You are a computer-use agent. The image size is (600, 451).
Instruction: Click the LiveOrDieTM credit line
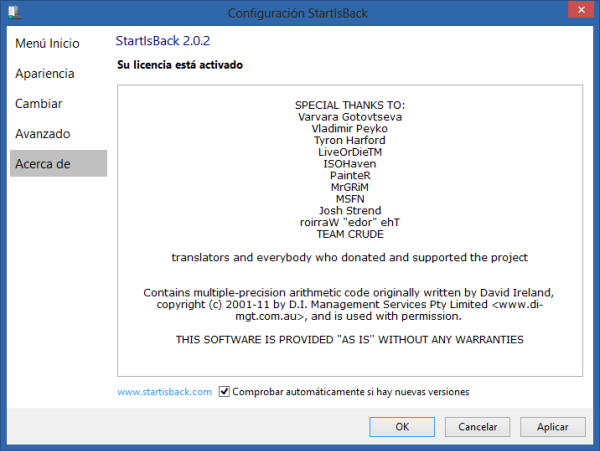[350, 152]
